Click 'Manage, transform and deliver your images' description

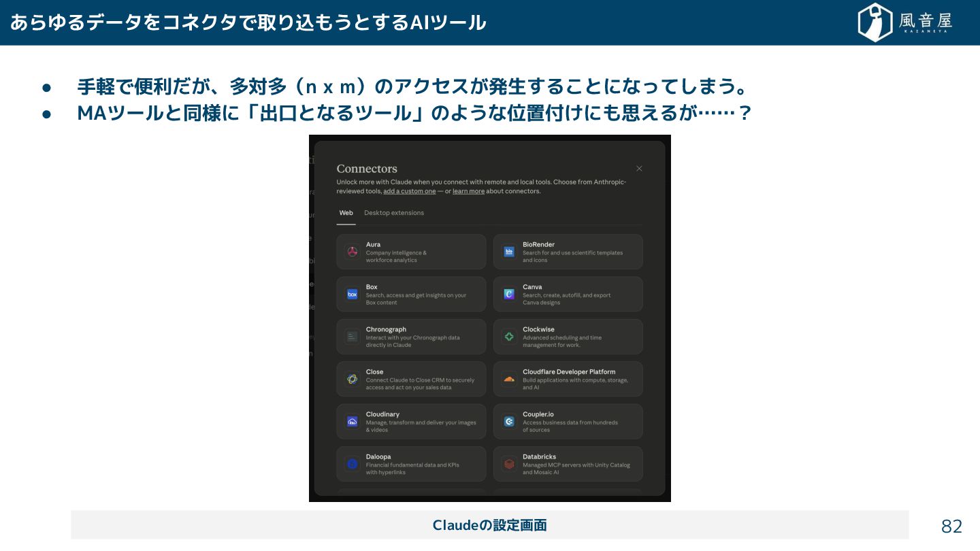coord(421,426)
